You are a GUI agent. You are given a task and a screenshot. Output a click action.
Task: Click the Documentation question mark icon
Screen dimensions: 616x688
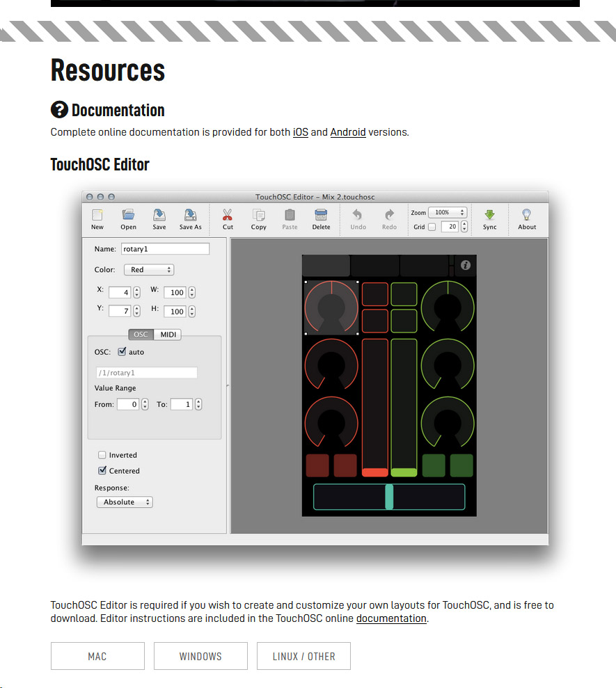click(59, 110)
